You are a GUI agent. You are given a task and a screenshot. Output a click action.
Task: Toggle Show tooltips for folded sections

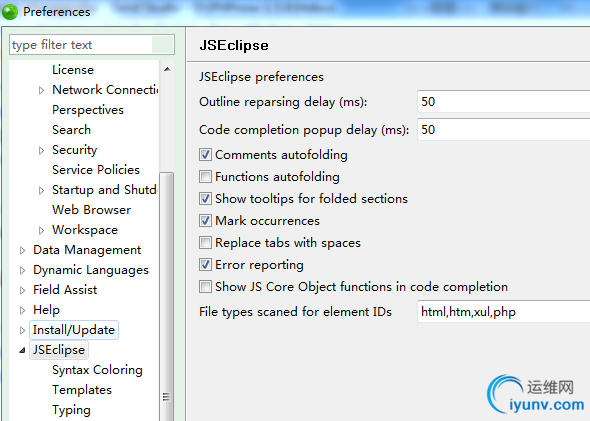pyautogui.click(x=205, y=199)
